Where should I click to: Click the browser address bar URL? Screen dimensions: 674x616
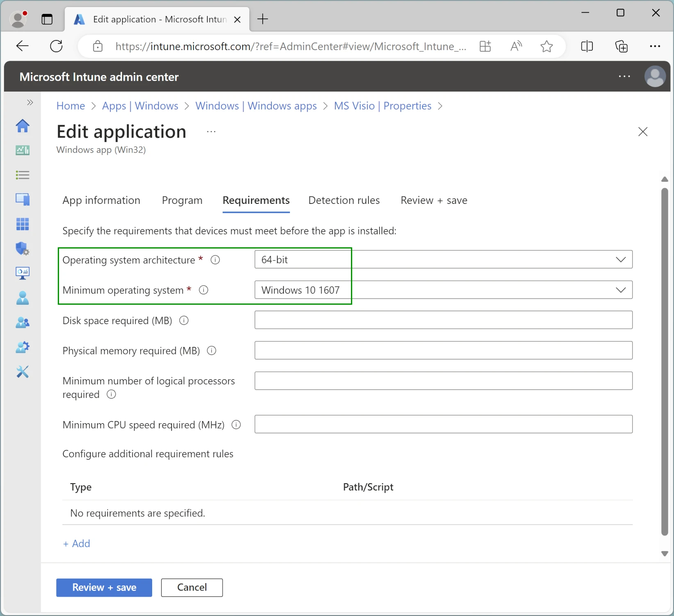tap(291, 46)
